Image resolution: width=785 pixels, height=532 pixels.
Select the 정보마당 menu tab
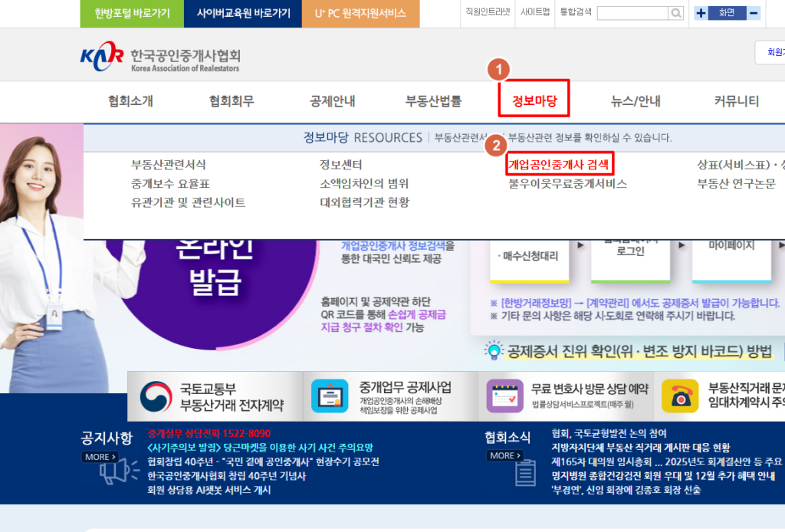(534, 100)
